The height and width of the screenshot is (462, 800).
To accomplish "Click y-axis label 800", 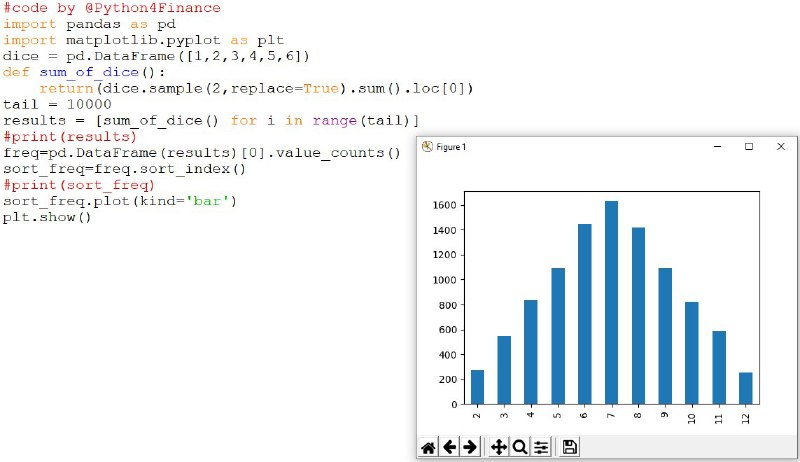I will [x=447, y=304].
